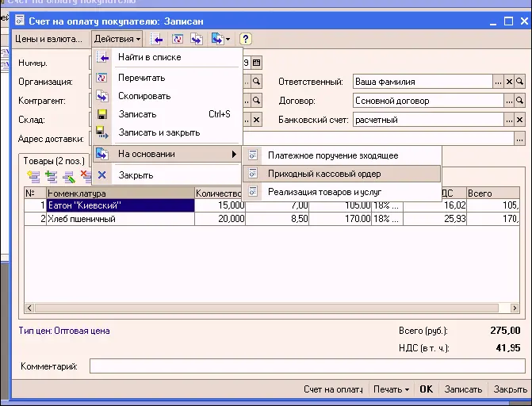Click the second add-copy row icon in Товары toolbar
This screenshot has height=406, width=532.
(x=51, y=176)
